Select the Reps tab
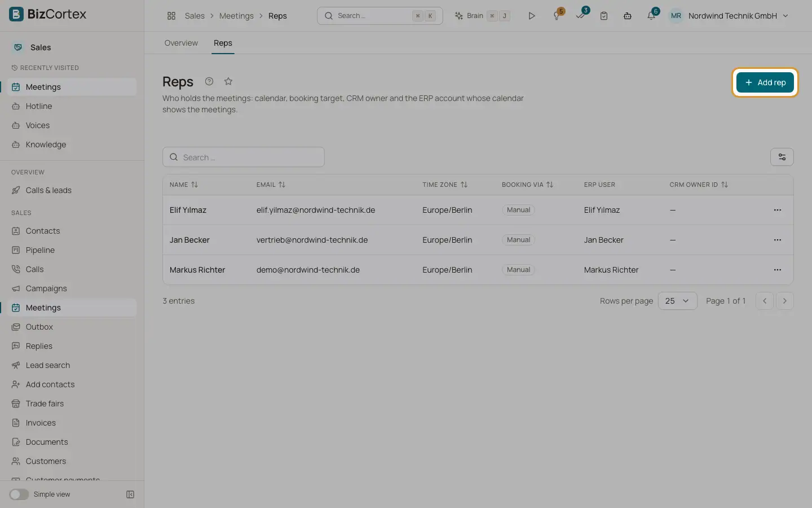 tap(223, 43)
